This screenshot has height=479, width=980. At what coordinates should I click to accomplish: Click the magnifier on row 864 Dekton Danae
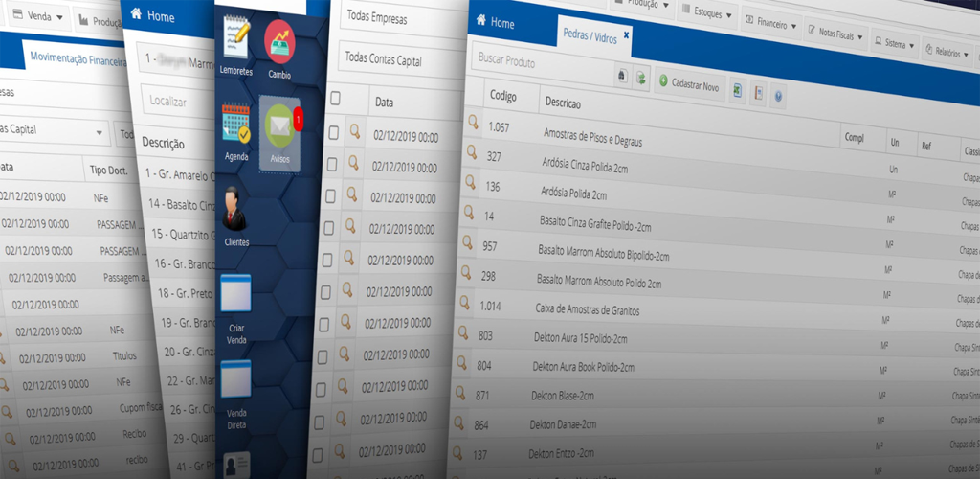458,422
